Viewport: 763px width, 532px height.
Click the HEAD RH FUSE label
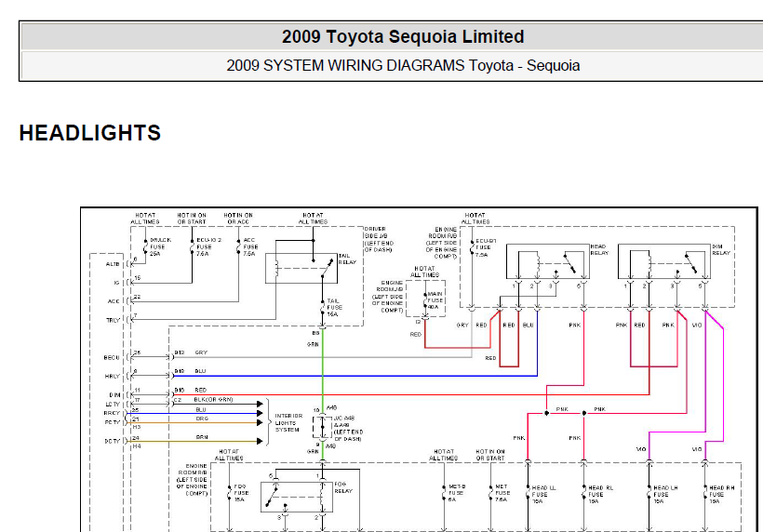point(722,494)
